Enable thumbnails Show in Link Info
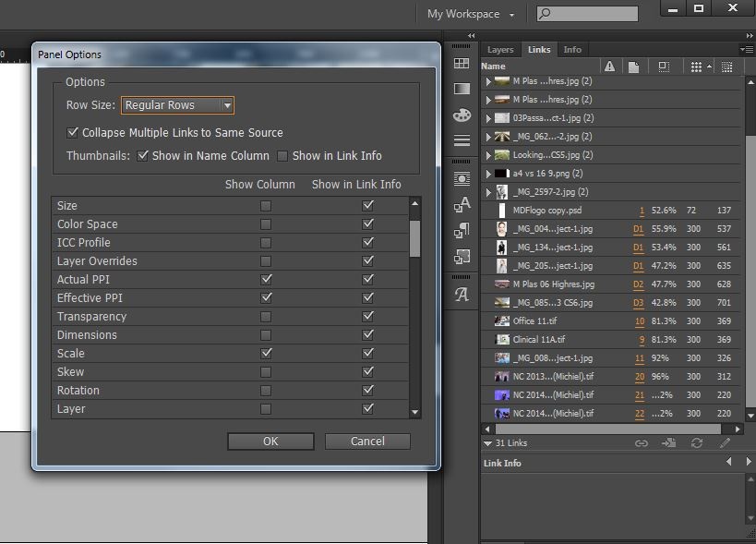Viewport: 756px width, 544px height. (x=282, y=156)
